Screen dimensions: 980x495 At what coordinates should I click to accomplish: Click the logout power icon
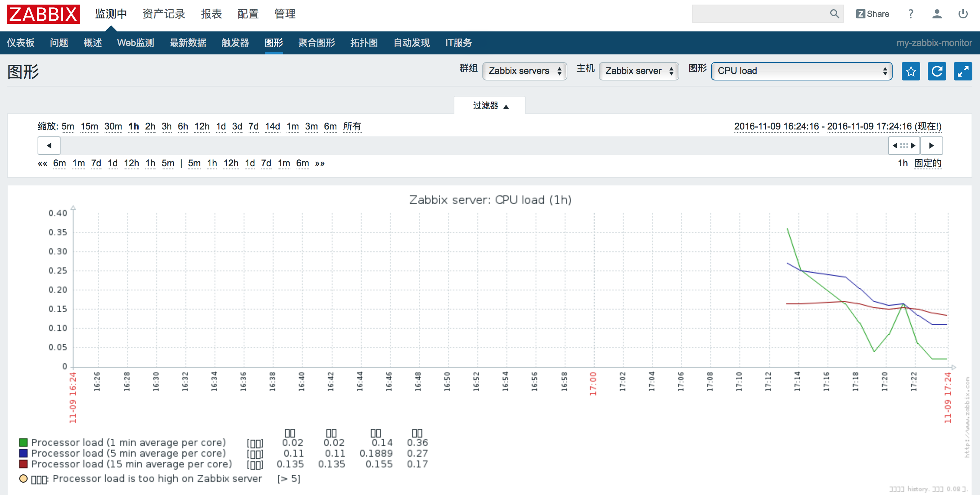point(963,14)
